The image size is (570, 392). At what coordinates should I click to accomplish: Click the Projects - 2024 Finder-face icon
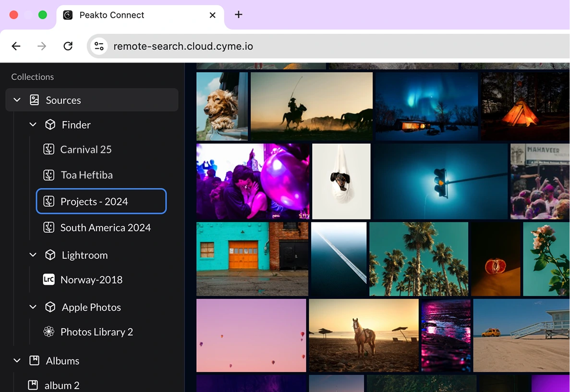(x=49, y=201)
